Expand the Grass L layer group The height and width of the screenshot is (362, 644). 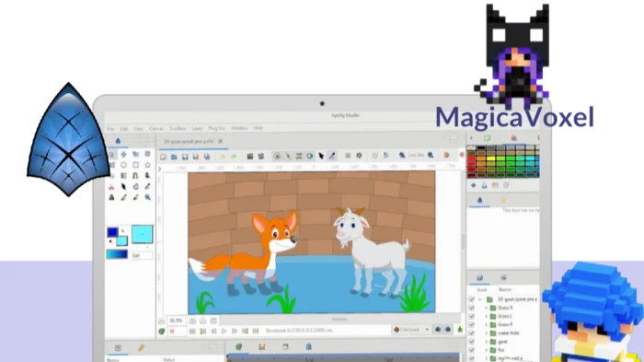[487, 316]
